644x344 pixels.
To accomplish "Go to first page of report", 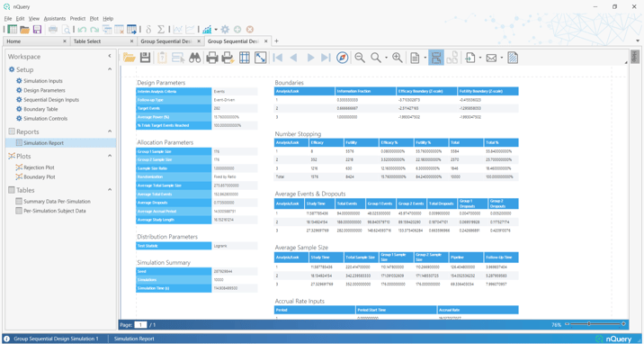I will click(278, 58).
